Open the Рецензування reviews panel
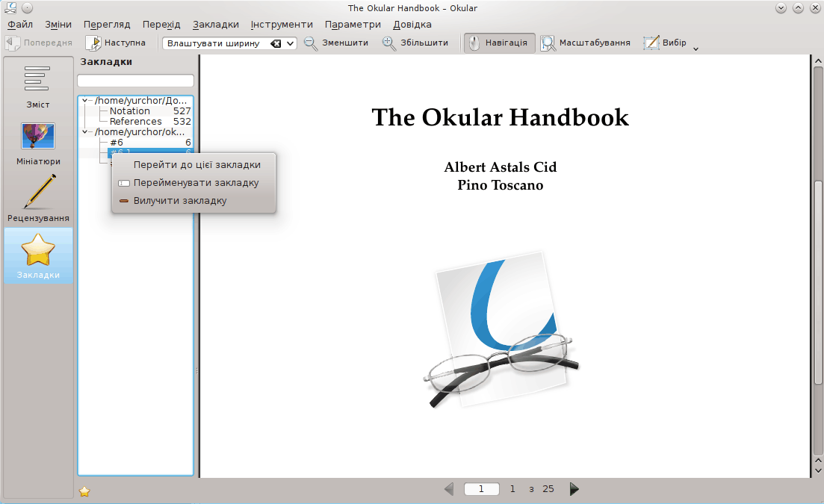The image size is (824, 504). point(38,199)
